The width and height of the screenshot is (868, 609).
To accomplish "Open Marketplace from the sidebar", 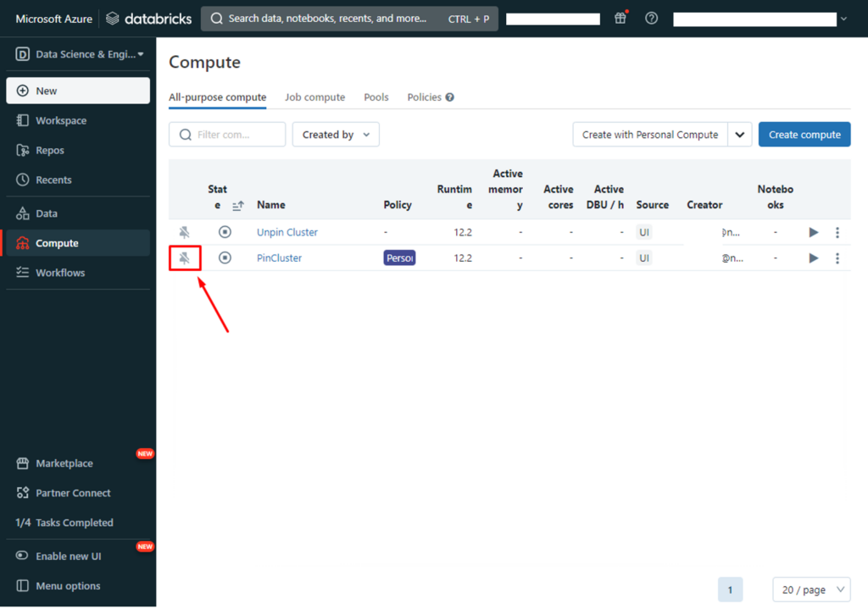I will tap(64, 463).
